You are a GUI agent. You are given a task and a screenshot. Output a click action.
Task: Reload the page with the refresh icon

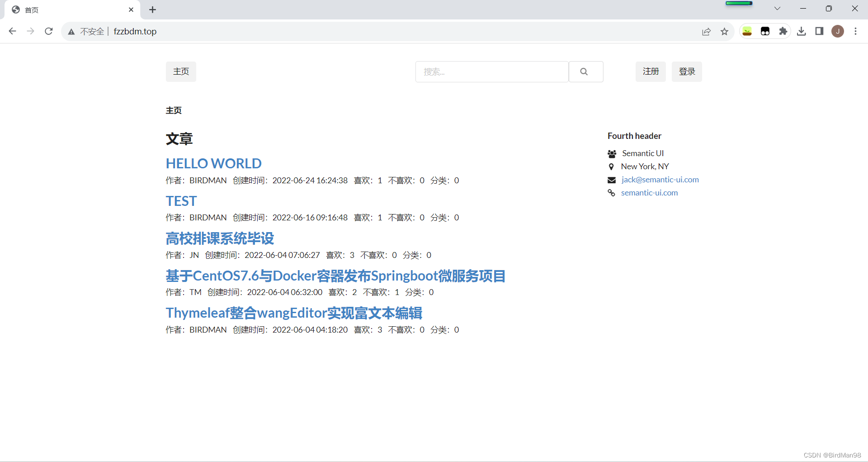click(x=48, y=31)
